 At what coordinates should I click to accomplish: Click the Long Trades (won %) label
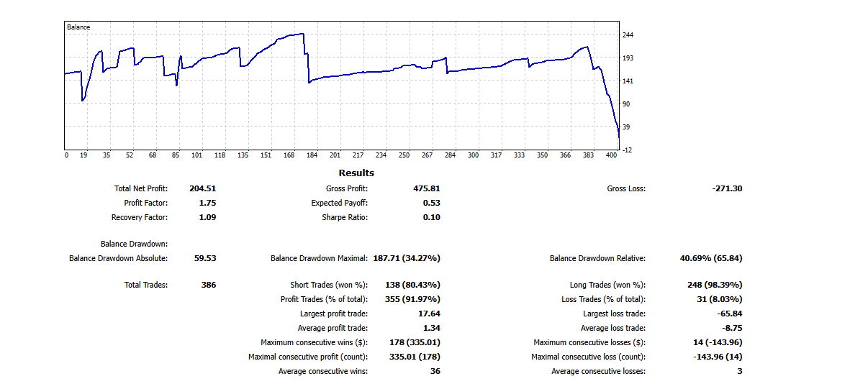click(x=607, y=285)
